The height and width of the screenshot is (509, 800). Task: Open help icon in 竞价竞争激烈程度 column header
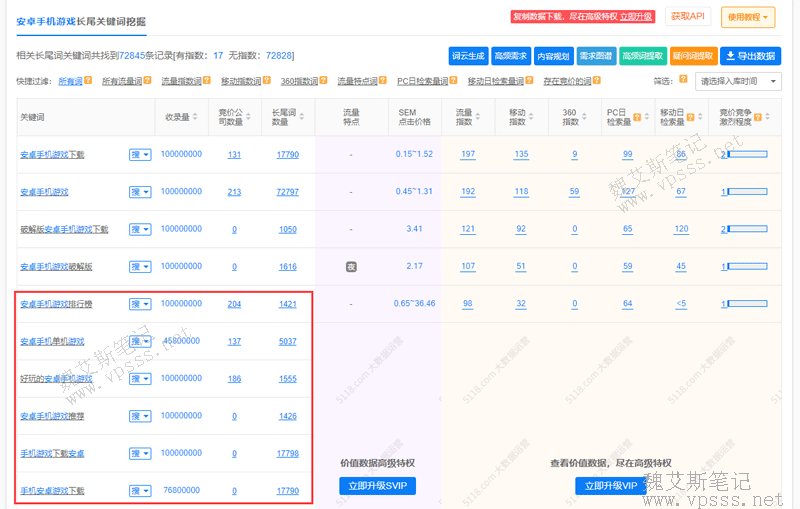coord(758,117)
